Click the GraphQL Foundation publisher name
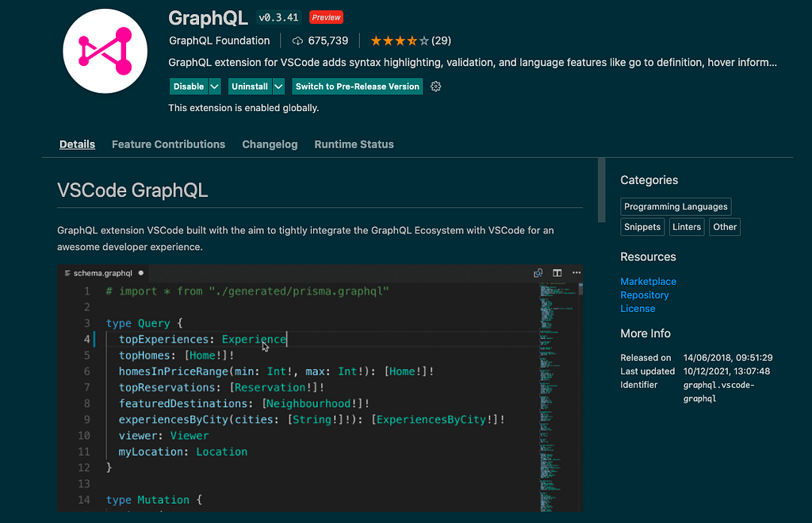Viewport: 812px width, 523px height. pyautogui.click(x=220, y=41)
